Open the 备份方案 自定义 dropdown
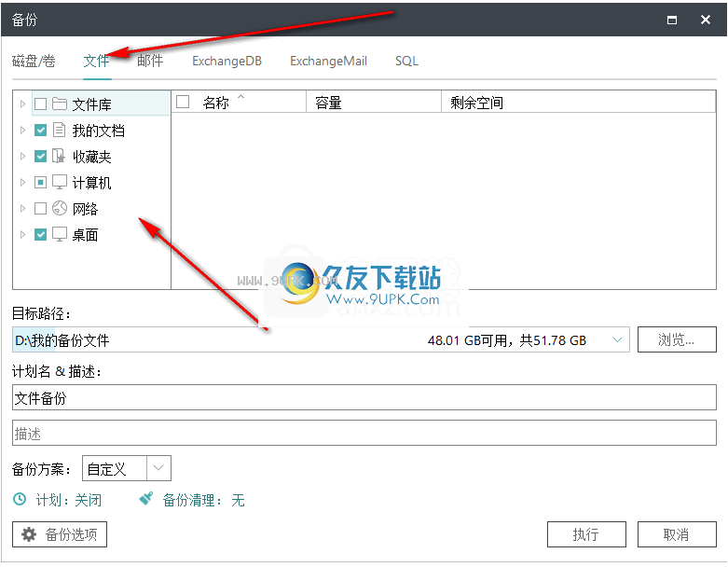 tap(158, 467)
